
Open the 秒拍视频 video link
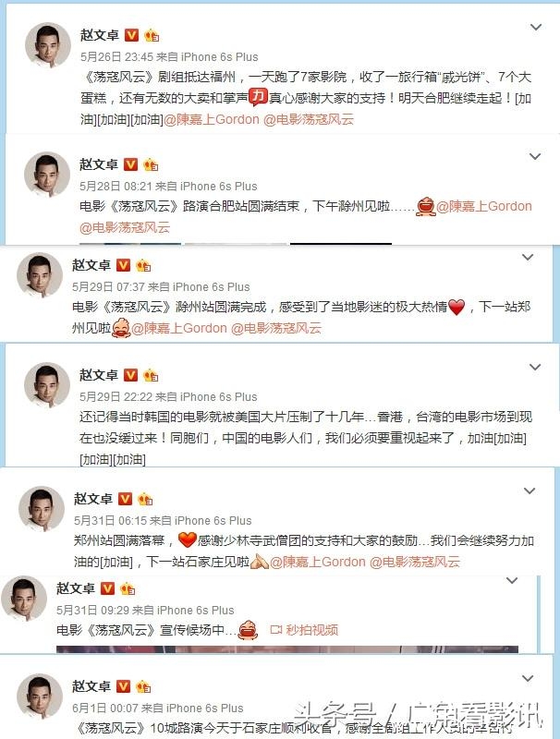click(304, 630)
